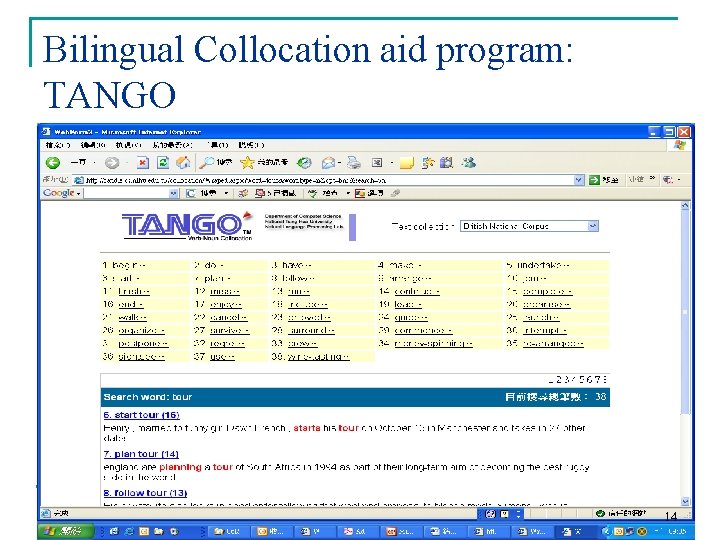The height and width of the screenshot is (540, 720).
Task: Click show desktop quick launch icon
Action: click(x=114, y=531)
